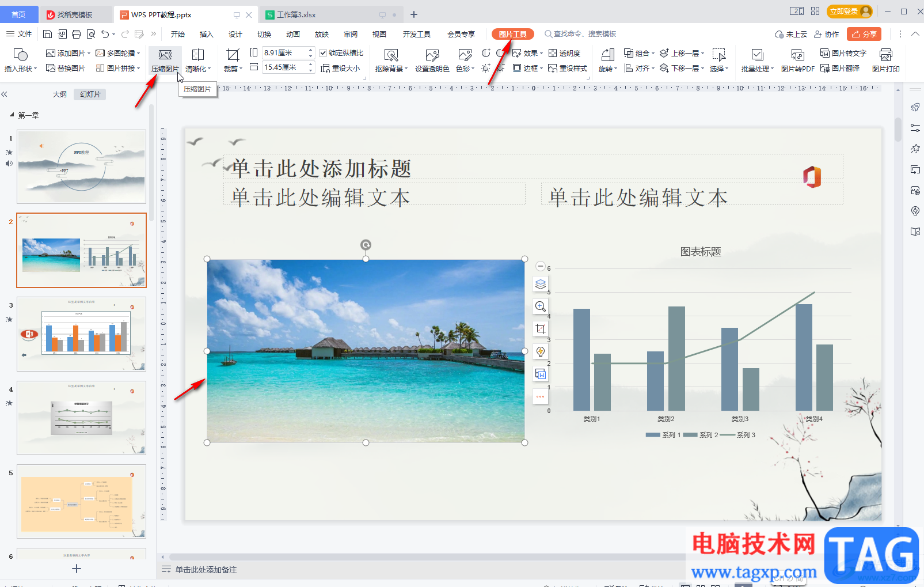Click the Save icon in quick toolbar

[x=48, y=34]
